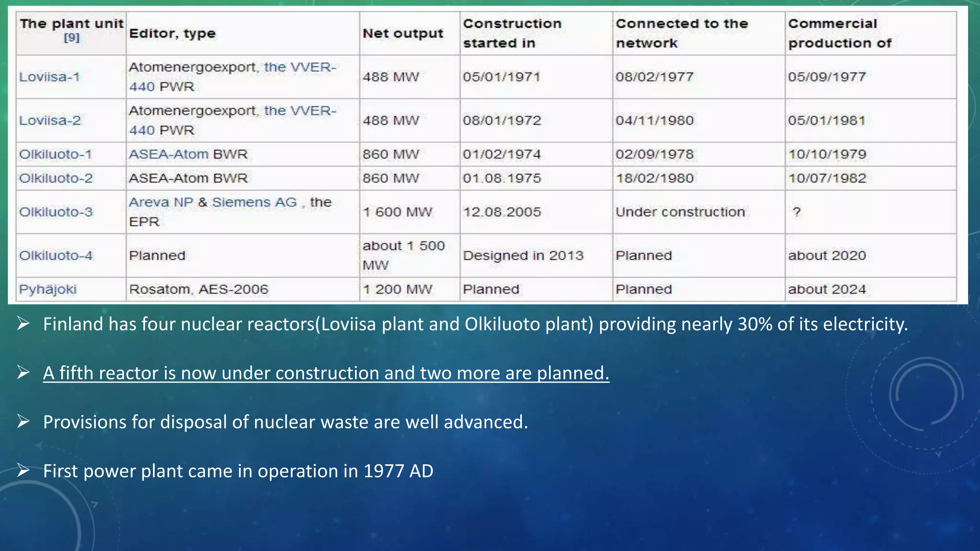Open the Olkiluoto-4 link
This screenshot has width=980, height=551.
click(56, 255)
